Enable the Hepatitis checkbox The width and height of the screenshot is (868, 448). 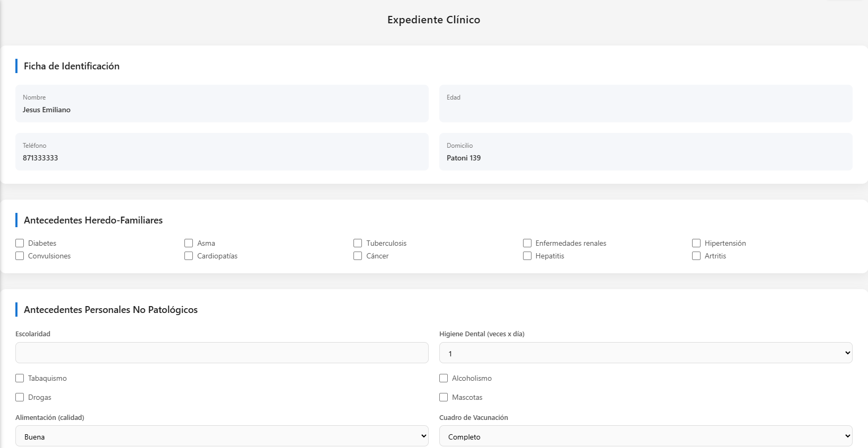point(527,256)
